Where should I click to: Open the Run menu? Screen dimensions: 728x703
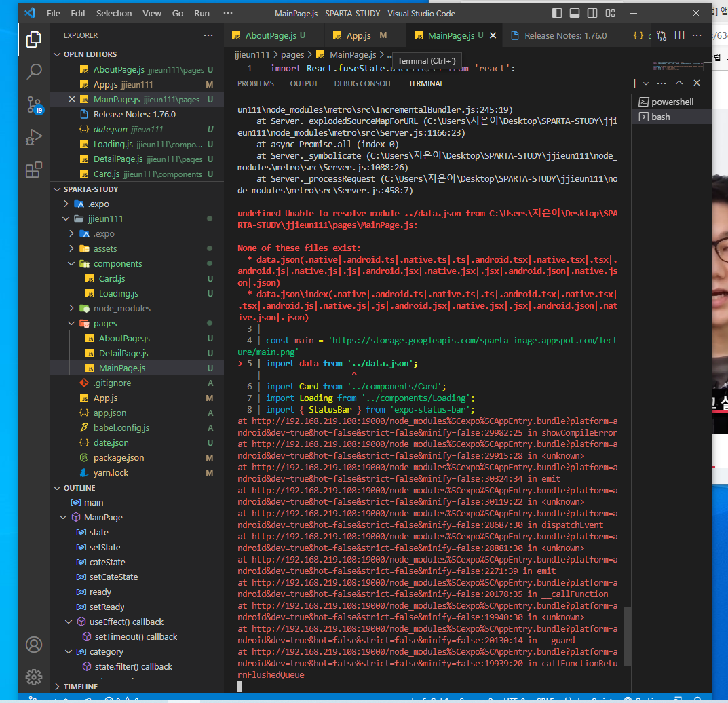coord(202,13)
